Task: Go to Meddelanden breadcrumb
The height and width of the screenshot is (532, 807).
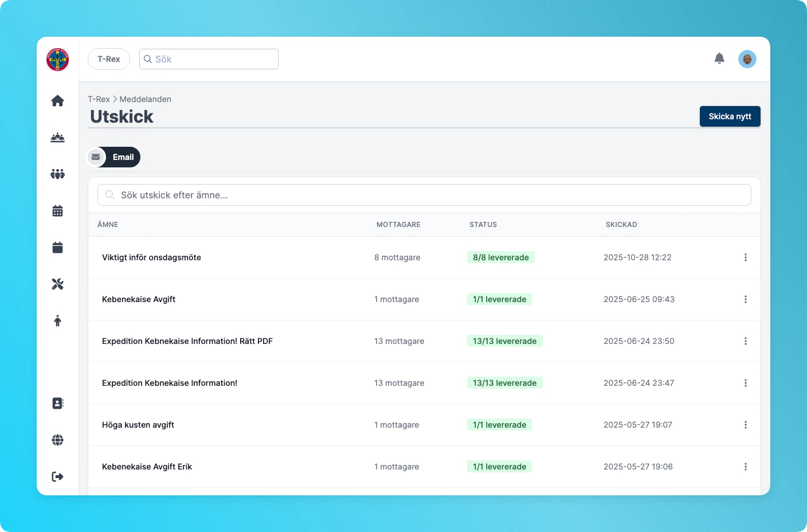Action: 146,99
